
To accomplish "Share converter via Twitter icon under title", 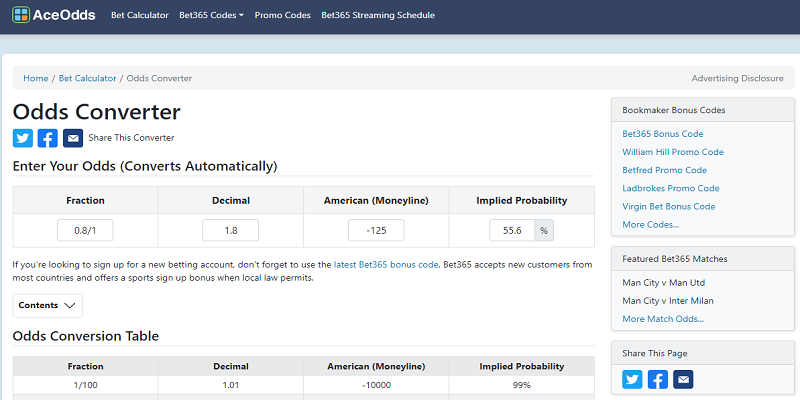I will [x=23, y=138].
